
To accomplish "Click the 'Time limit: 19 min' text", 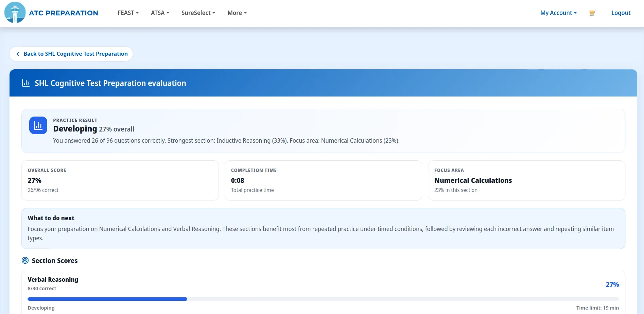I will 597,308.
